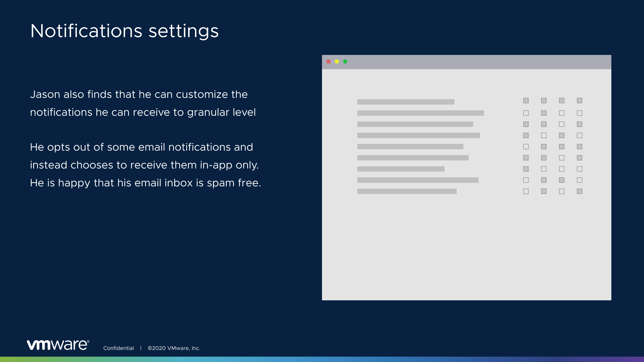This screenshot has width=644, height=362.
Task: Toggle last checkbox in top header row
Action: [x=580, y=100]
